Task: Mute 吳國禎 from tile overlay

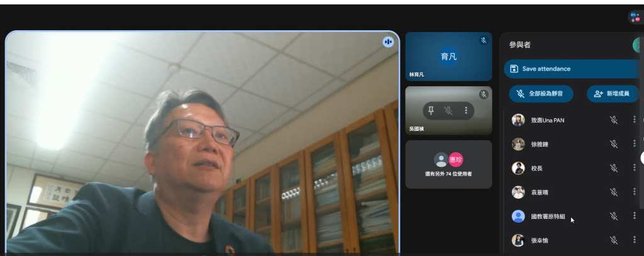Action: [448, 111]
